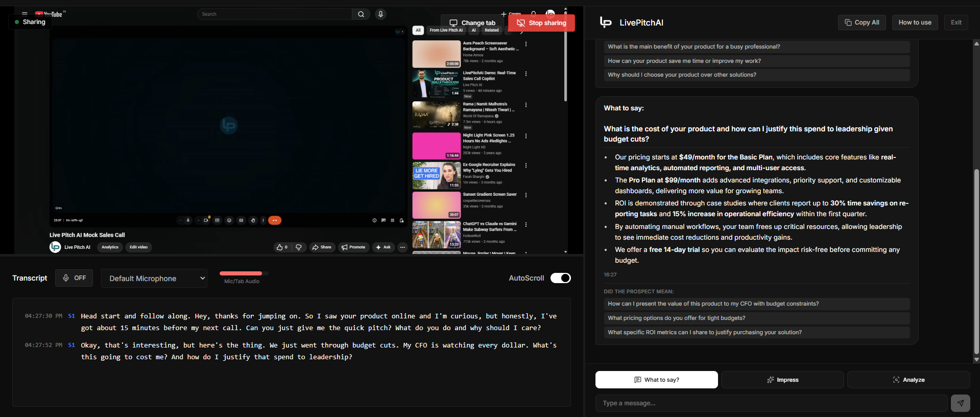This screenshot has height=417, width=980.
Task: Select the What to say? mode
Action: click(x=656, y=380)
